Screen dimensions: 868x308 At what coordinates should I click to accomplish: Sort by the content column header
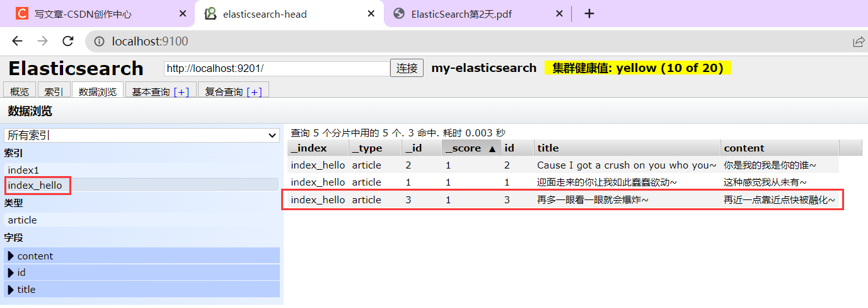click(x=780, y=148)
